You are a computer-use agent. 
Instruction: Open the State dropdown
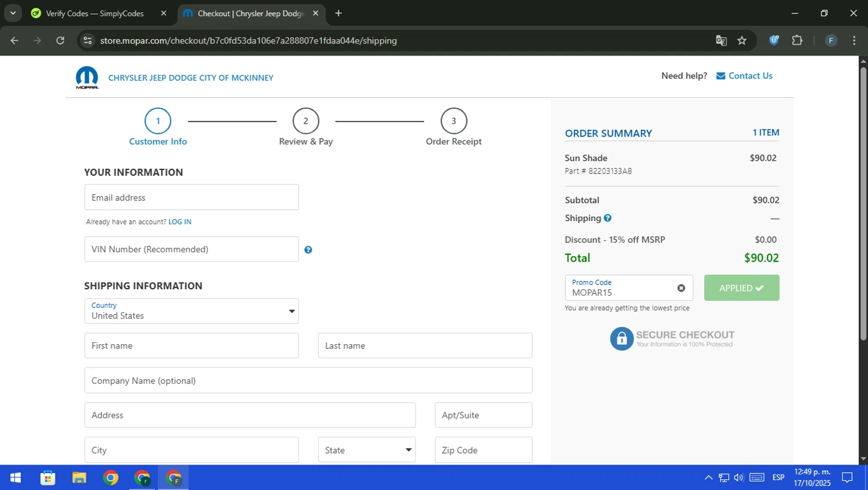366,450
